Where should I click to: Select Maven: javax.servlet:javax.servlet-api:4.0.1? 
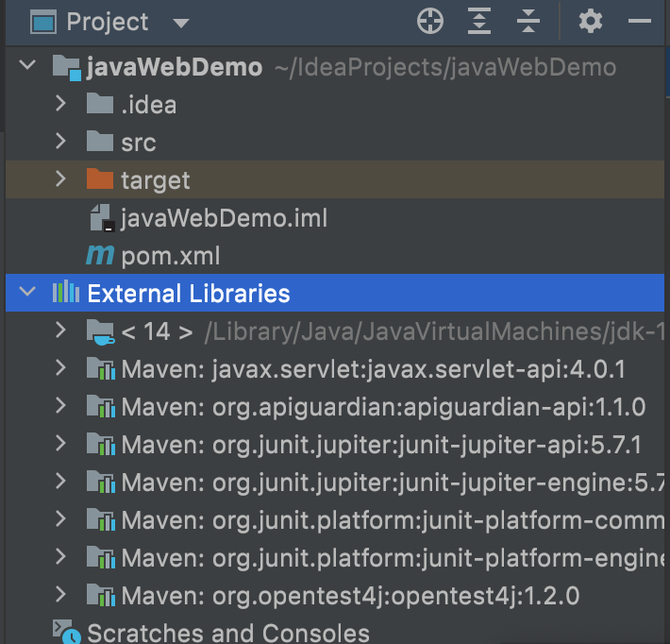pyautogui.click(x=373, y=369)
